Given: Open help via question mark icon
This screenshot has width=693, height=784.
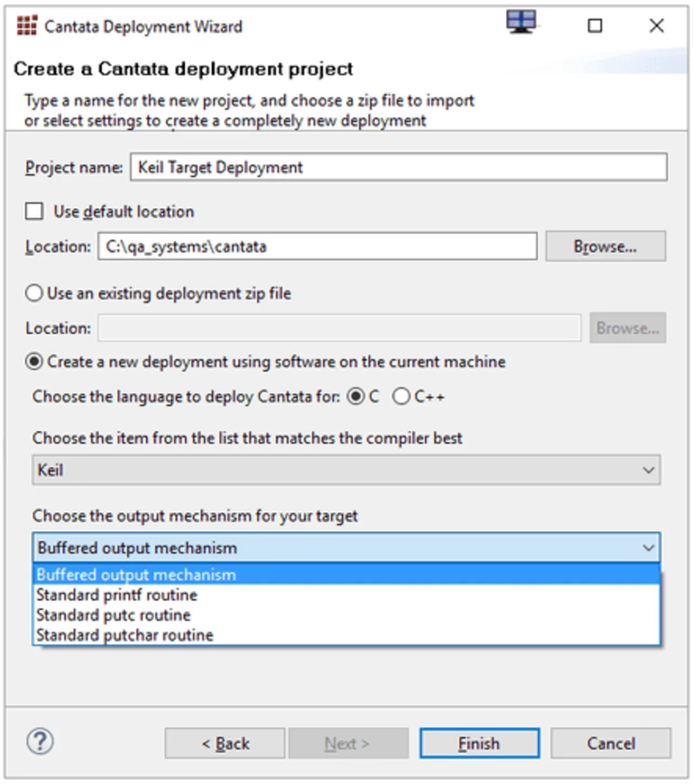Looking at the screenshot, I should 40,741.
